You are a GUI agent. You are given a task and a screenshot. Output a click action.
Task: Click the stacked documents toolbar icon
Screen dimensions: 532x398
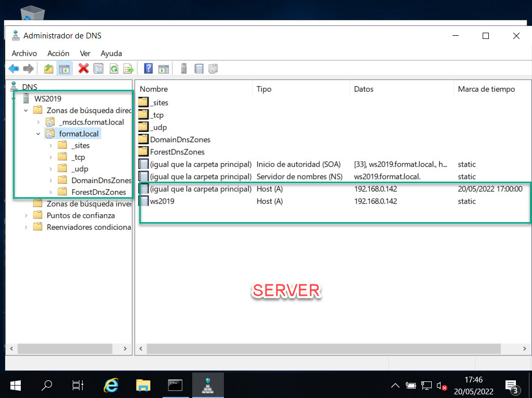coord(213,69)
